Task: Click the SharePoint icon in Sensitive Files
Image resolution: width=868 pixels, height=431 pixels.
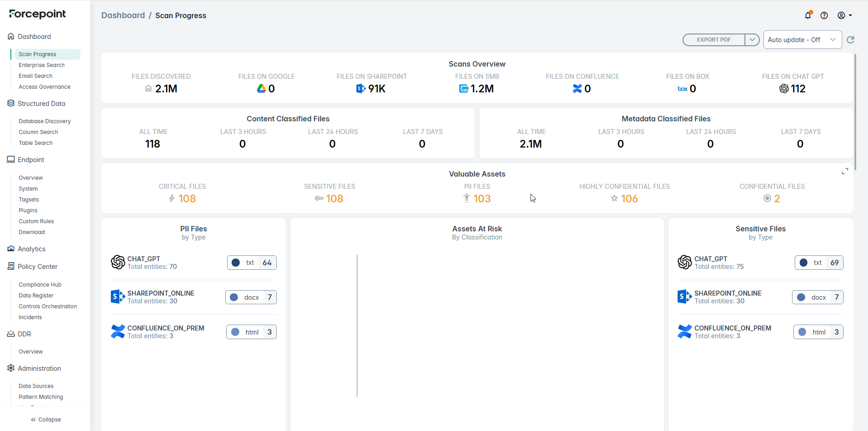Action: 684,297
